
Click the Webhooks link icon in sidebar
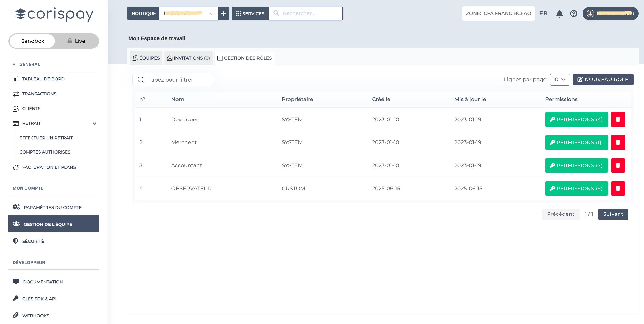pos(15,315)
